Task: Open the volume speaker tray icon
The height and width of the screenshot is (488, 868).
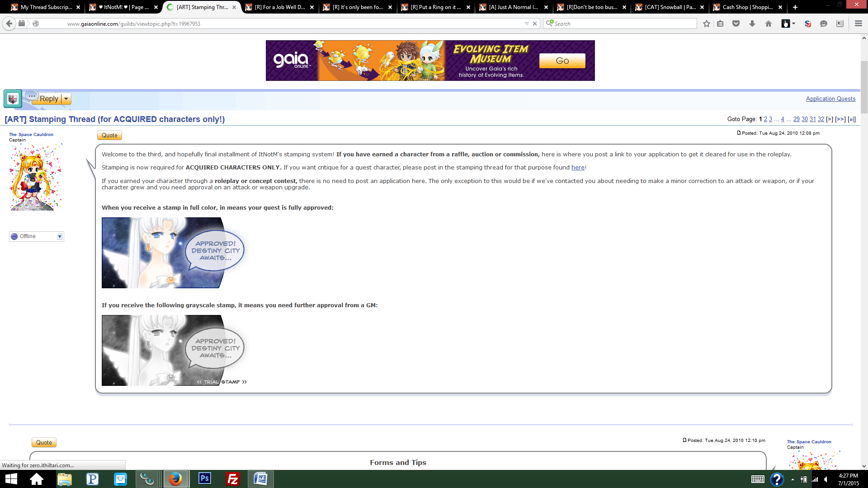Action: coord(826,479)
